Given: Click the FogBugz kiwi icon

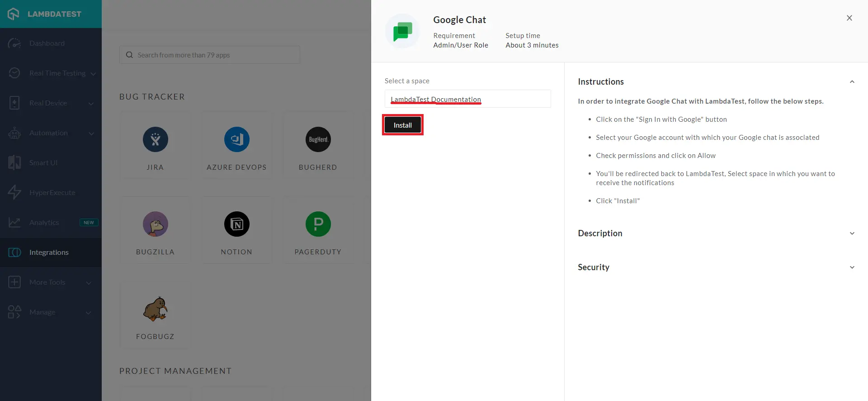Looking at the screenshot, I should pos(155,309).
